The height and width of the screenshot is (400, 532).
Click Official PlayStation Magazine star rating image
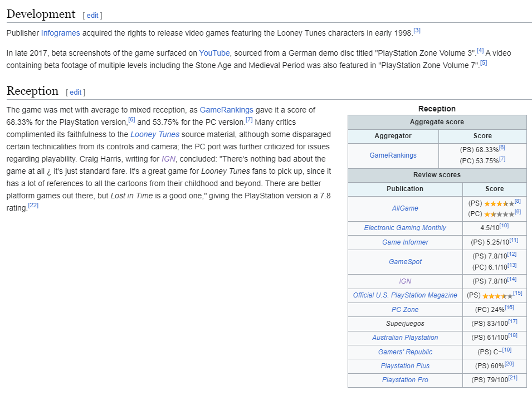tap(497, 296)
